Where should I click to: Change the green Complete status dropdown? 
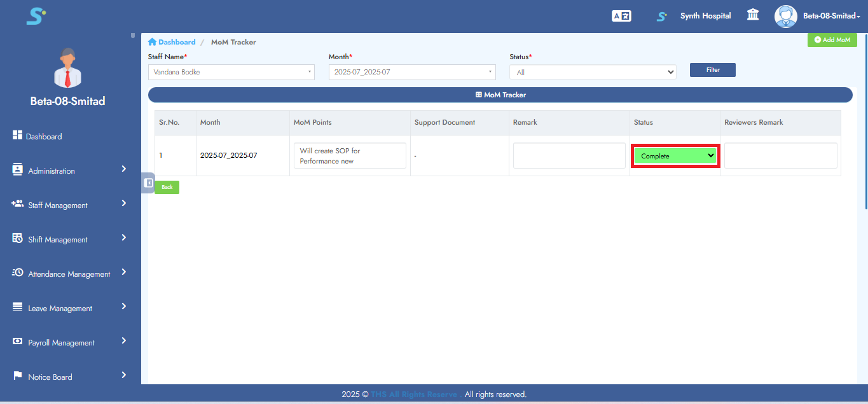coord(675,156)
